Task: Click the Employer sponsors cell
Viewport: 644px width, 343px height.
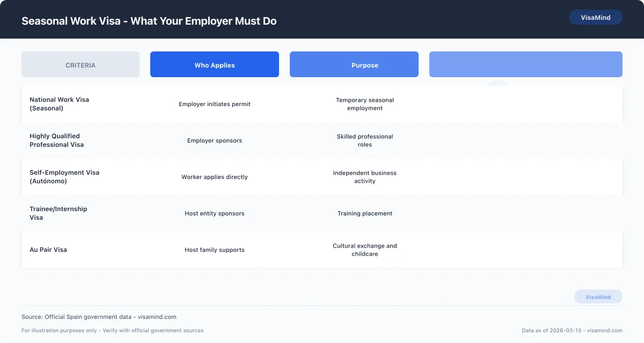Action: pos(214,140)
